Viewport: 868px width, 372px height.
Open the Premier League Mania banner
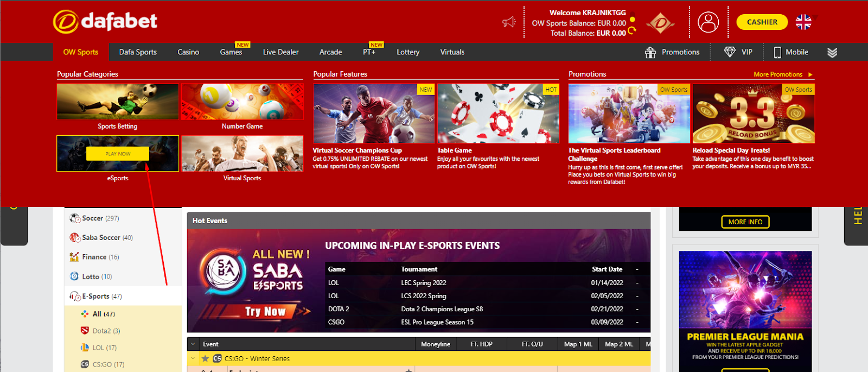click(745, 311)
